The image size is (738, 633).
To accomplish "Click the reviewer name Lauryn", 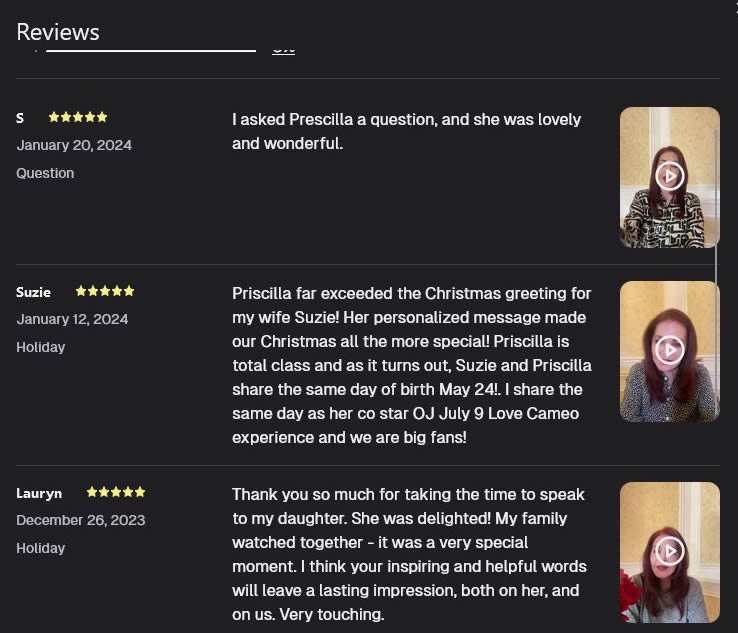I will pyautogui.click(x=39, y=493).
